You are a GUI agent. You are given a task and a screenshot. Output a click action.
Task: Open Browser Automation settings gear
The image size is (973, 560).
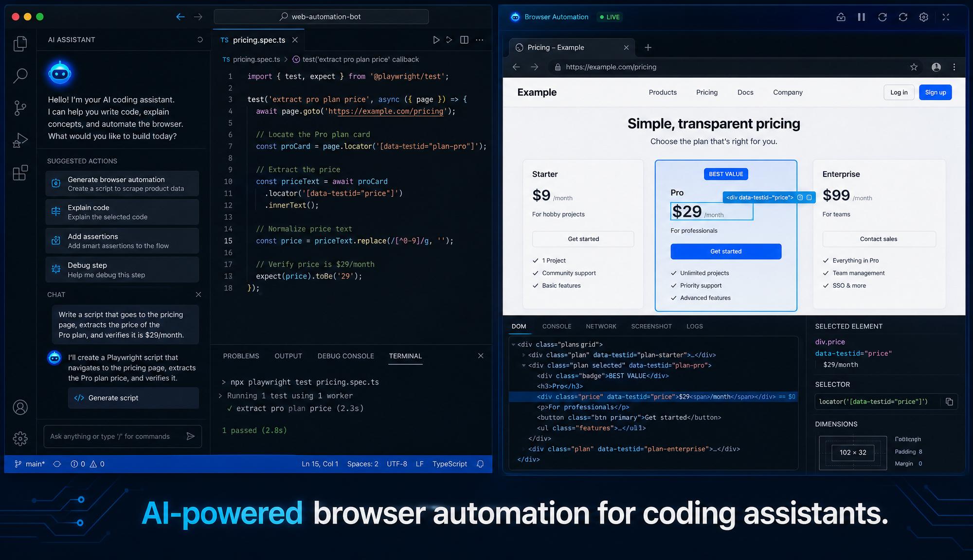click(x=923, y=17)
